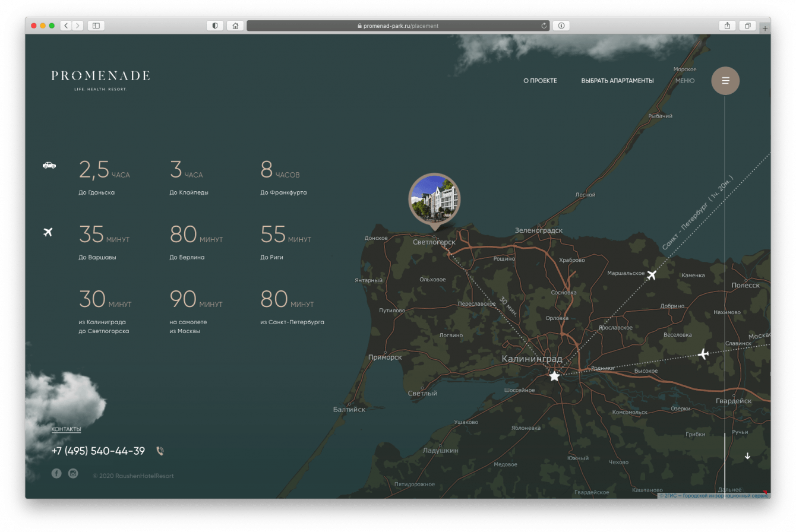
Task: Select the из Санкт-Петербурга caption
Action: (292, 322)
